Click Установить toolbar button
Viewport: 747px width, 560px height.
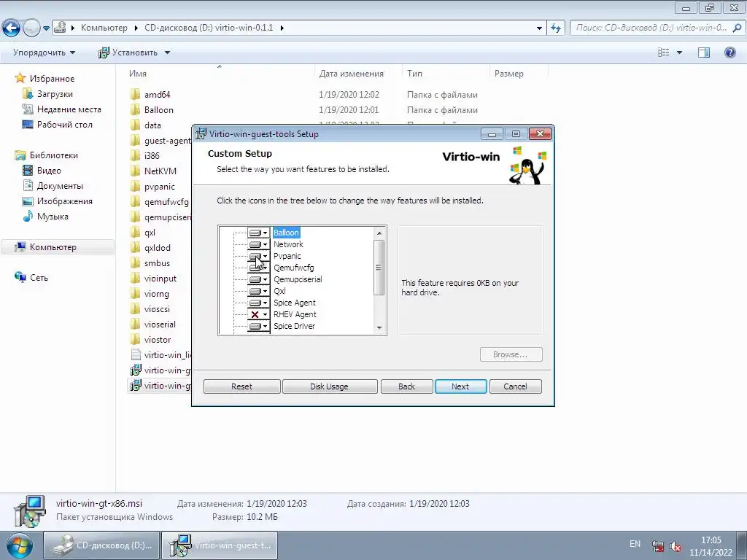pyautogui.click(x=128, y=52)
